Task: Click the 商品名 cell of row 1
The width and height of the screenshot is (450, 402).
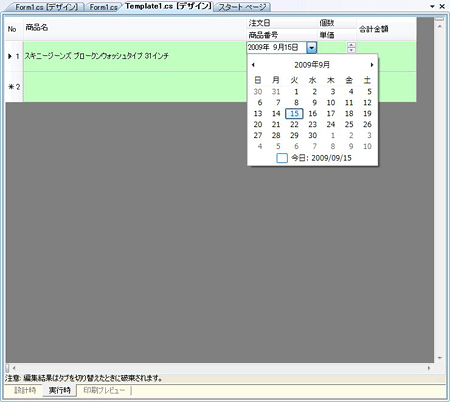Action: pyautogui.click(x=135, y=56)
